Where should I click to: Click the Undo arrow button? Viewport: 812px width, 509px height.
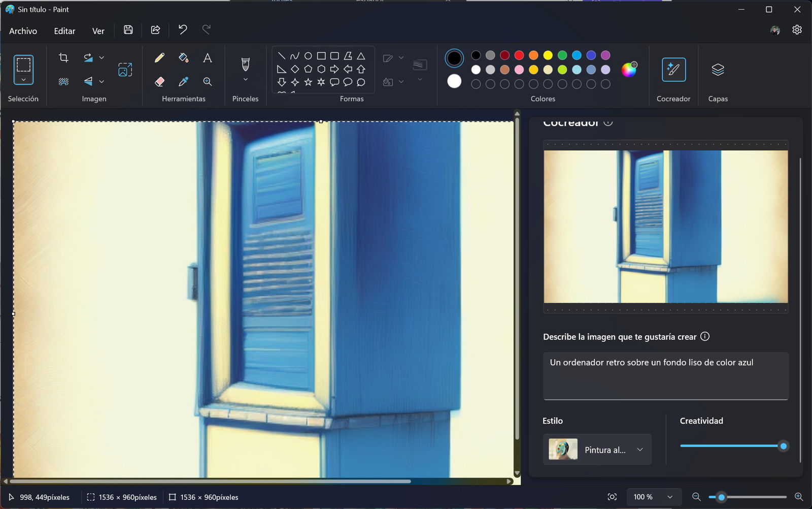[x=183, y=30]
